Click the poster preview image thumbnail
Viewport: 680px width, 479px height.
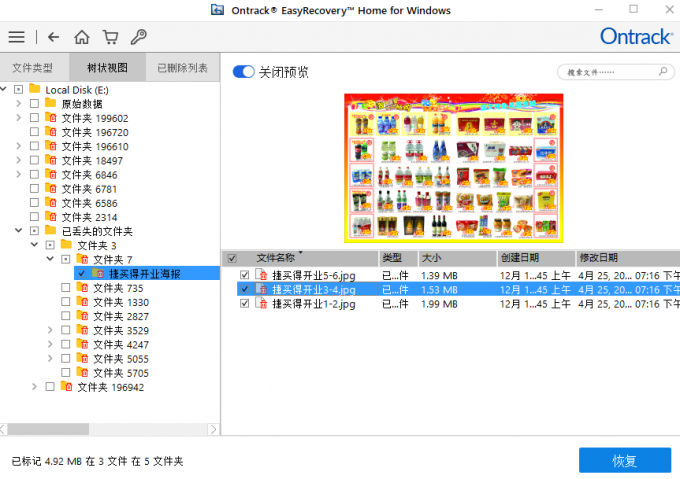[454, 168]
